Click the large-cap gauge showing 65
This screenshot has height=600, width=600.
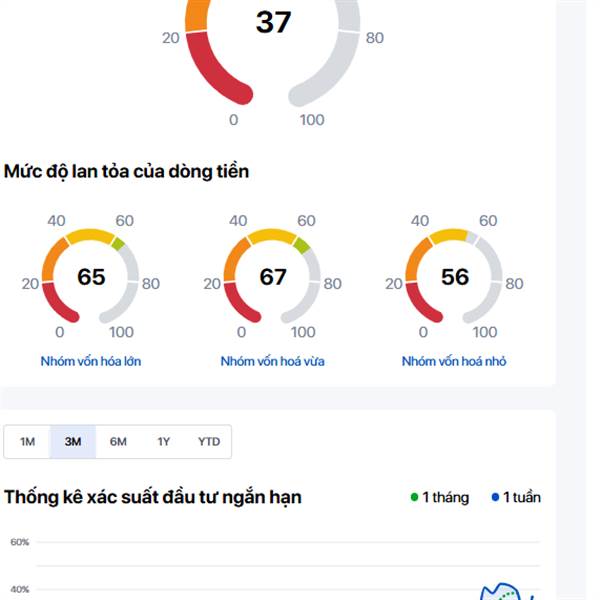click(91, 277)
